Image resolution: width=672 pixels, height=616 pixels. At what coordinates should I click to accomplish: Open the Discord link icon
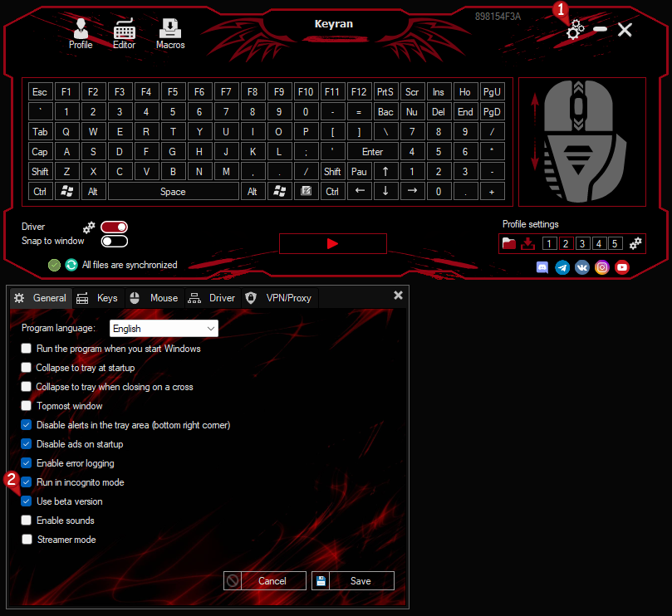tap(542, 267)
